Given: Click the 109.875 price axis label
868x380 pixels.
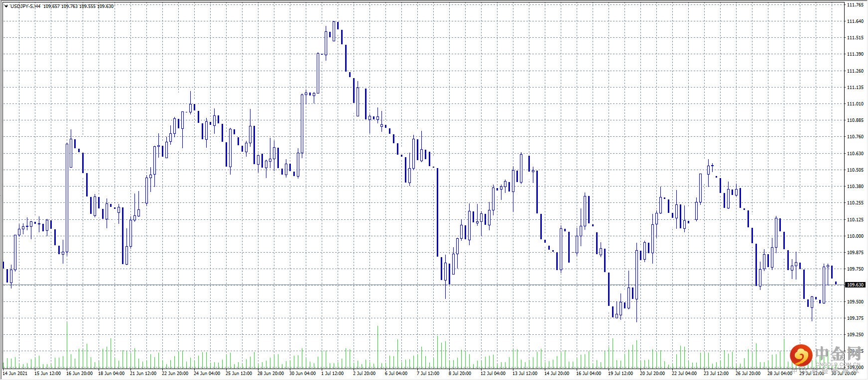Looking at the screenshot, I should [x=855, y=253].
